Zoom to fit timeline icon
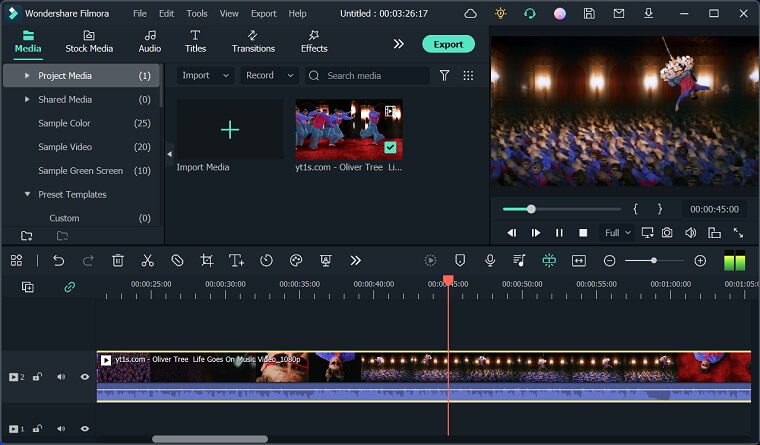 [x=579, y=261]
